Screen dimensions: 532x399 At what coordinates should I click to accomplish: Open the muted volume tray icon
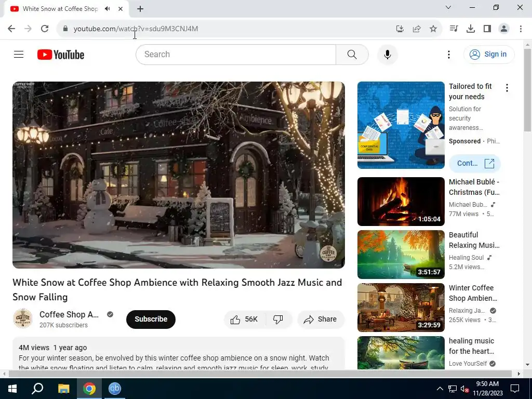coord(464,389)
